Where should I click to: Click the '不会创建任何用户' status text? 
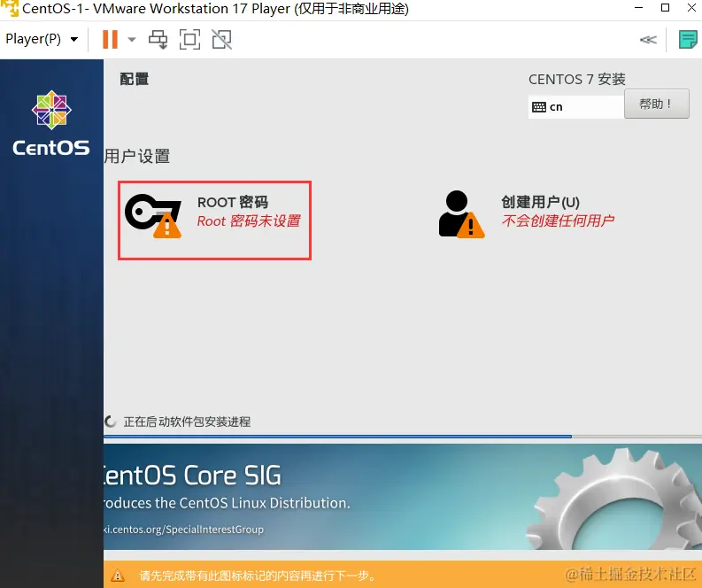click(558, 220)
